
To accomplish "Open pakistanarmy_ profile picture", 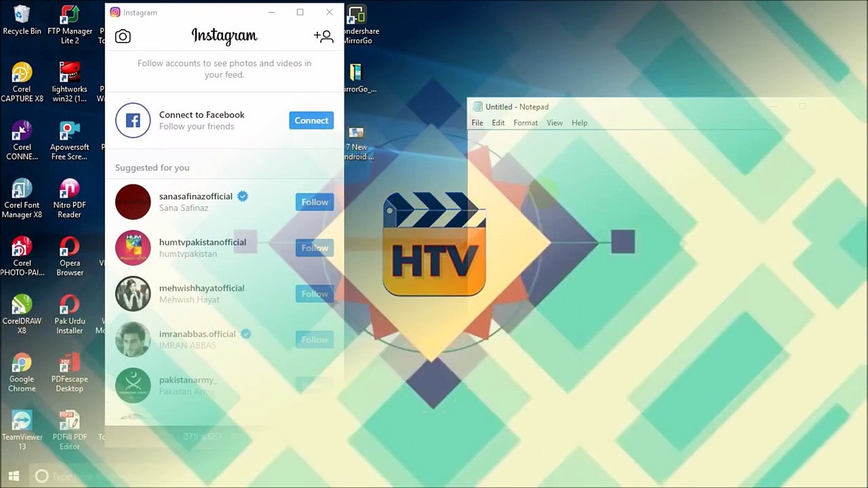I will click(x=133, y=385).
